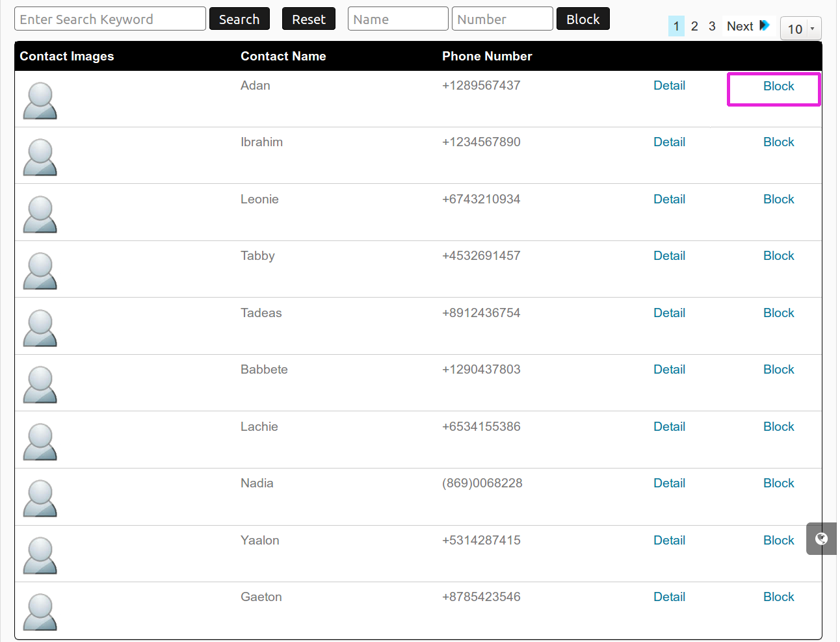This screenshot has width=840, height=642.
Task: Select the name Ibrahim
Action: point(261,142)
